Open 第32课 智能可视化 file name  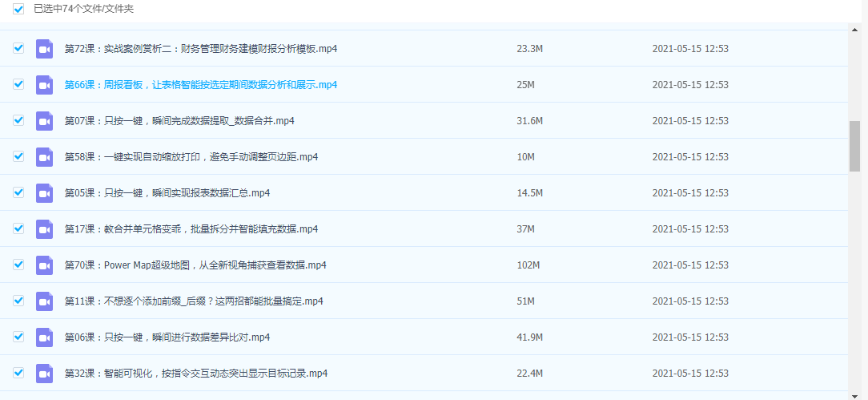click(x=195, y=374)
